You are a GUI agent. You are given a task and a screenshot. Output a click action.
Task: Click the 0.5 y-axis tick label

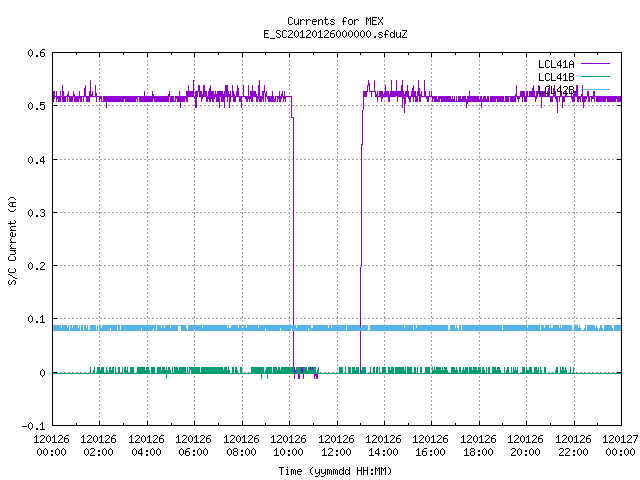[36, 106]
